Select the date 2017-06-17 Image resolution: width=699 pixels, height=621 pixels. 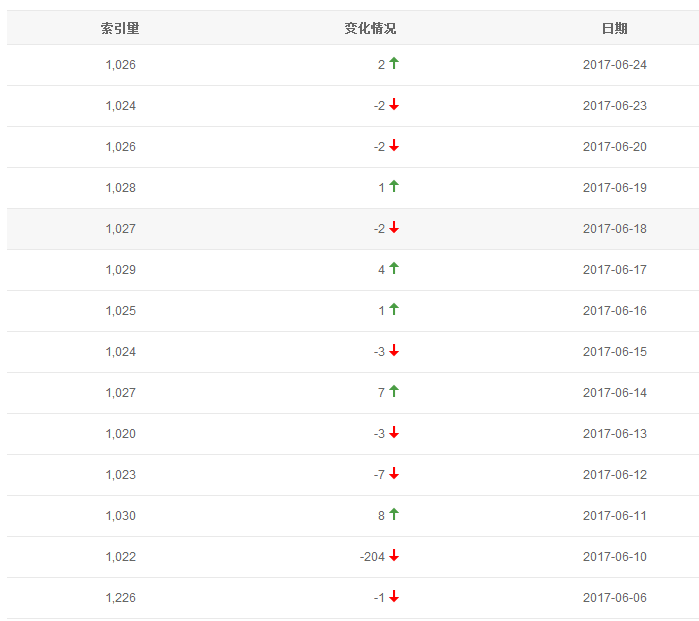point(615,270)
